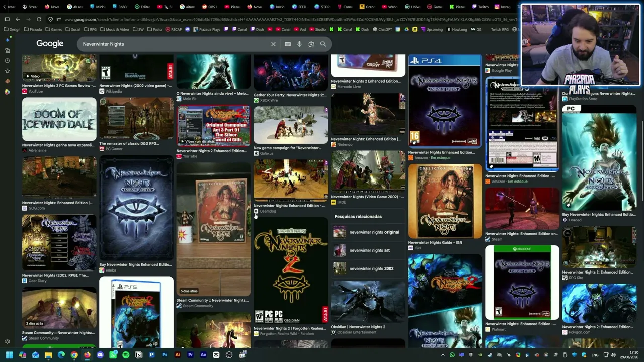This screenshot has width=644, height=362.
Task: Open the Doom of Icewind Dale image
Action: [59, 119]
